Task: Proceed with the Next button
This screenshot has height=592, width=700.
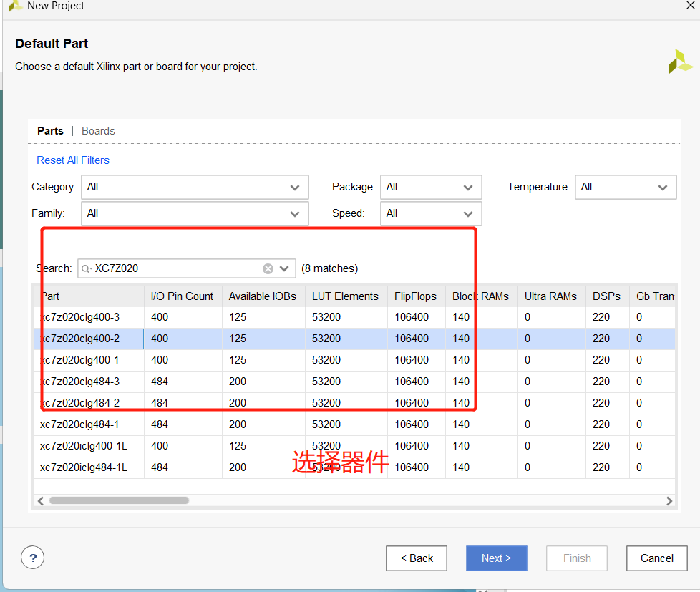Action: point(497,558)
